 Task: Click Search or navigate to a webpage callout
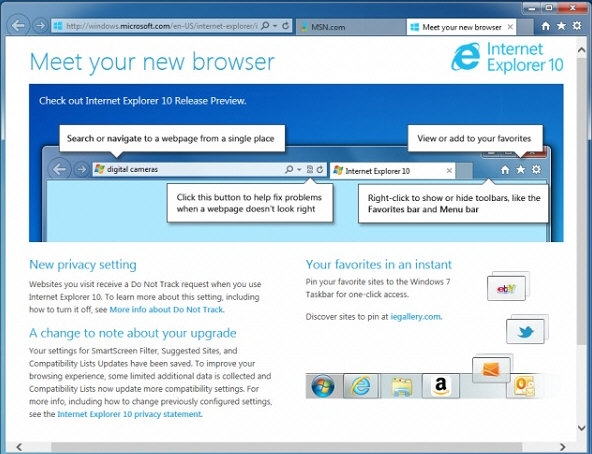point(172,139)
